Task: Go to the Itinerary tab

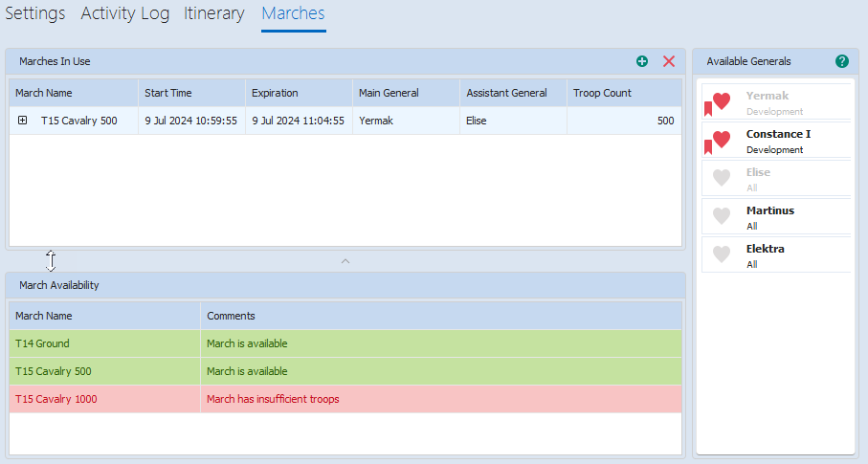Action: tap(214, 13)
